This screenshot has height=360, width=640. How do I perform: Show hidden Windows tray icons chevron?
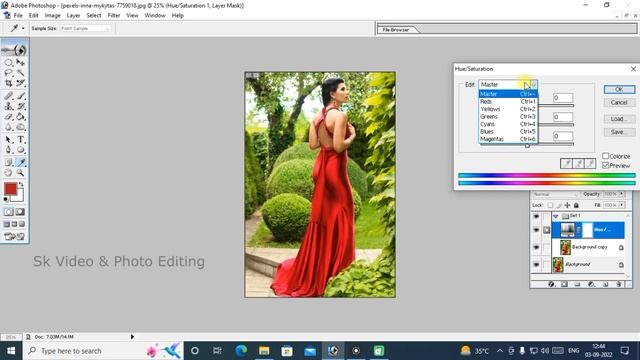click(500, 351)
